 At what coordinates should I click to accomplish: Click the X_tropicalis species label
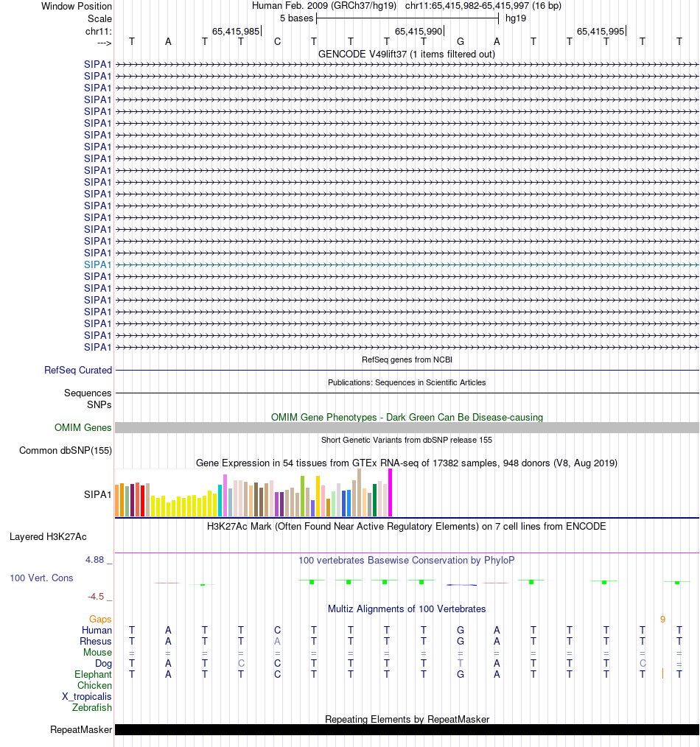point(87,696)
